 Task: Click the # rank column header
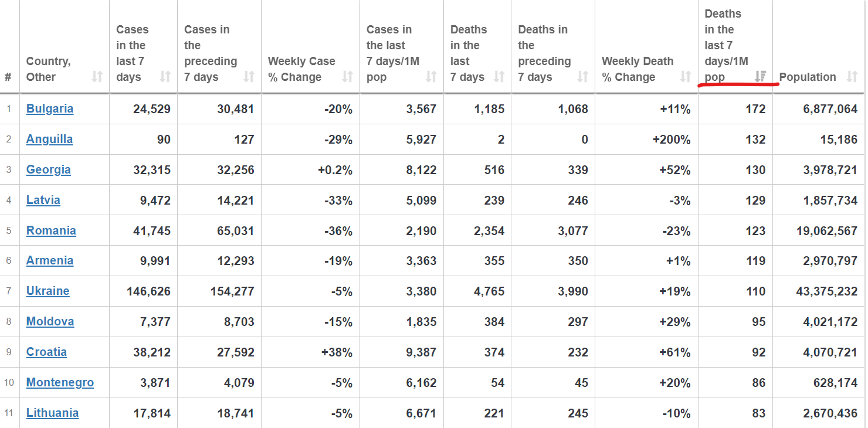(8, 77)
